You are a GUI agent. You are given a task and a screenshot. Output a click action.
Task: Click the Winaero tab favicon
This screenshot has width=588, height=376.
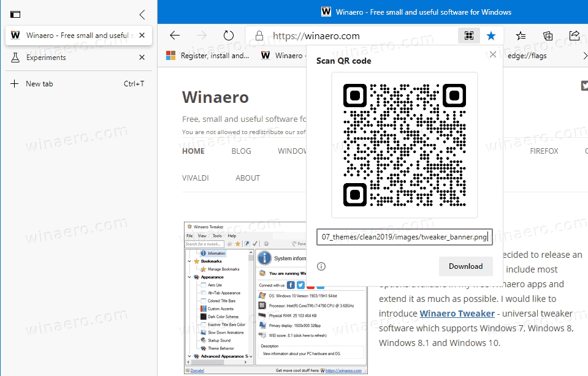pyautogui.click(x=15, y=35)
